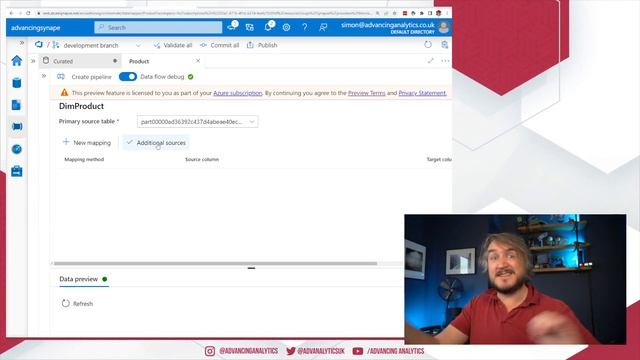
Task: Open the Privacy Statement link
Action: pyautogui.click(x=422, y=93)
